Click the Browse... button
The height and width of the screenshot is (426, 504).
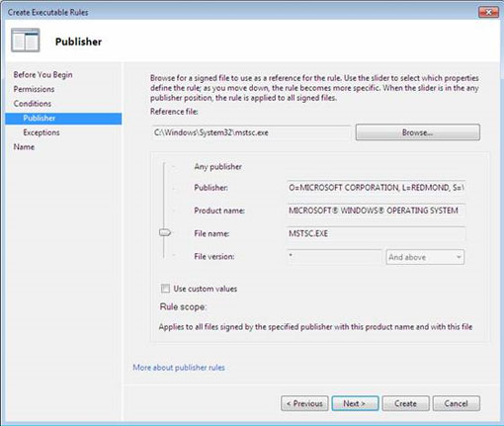(418, 132)
